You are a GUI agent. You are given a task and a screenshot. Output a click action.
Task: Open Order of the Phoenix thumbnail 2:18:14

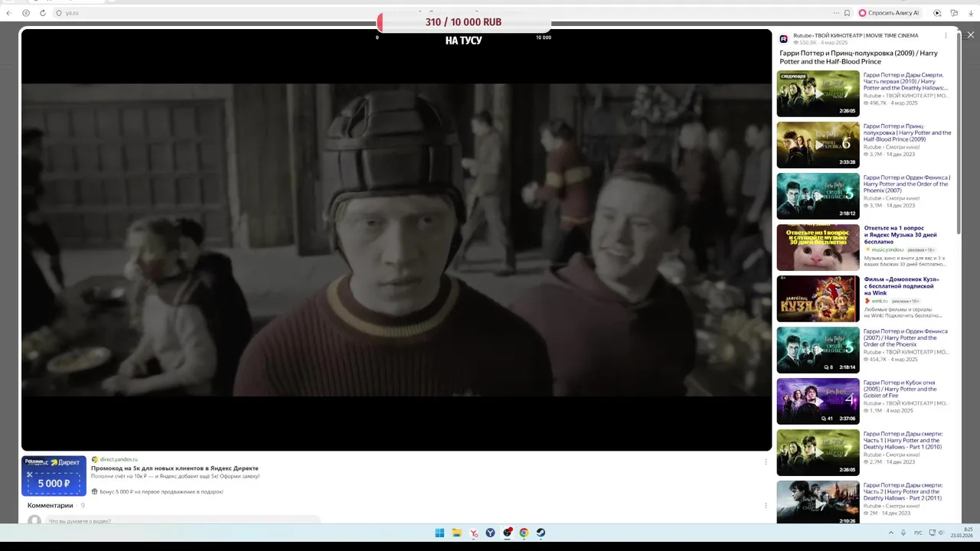pyautogui.click(x=818, y=350)
